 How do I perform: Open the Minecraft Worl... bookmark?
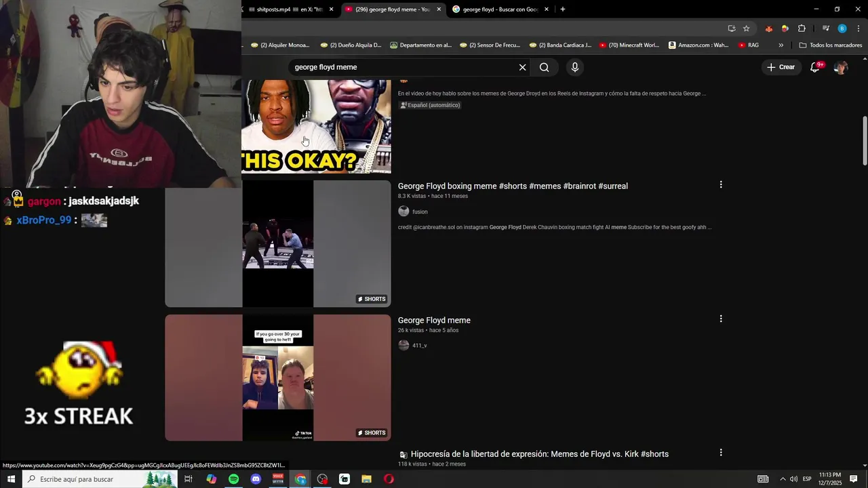[x=629, y=45]
